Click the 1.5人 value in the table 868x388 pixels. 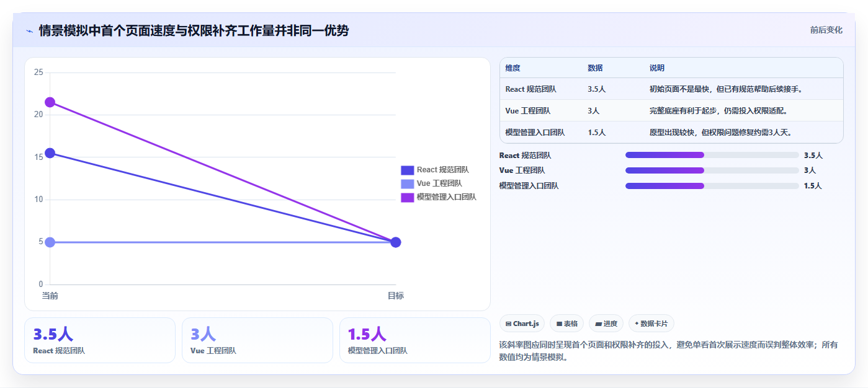point(597,133)
